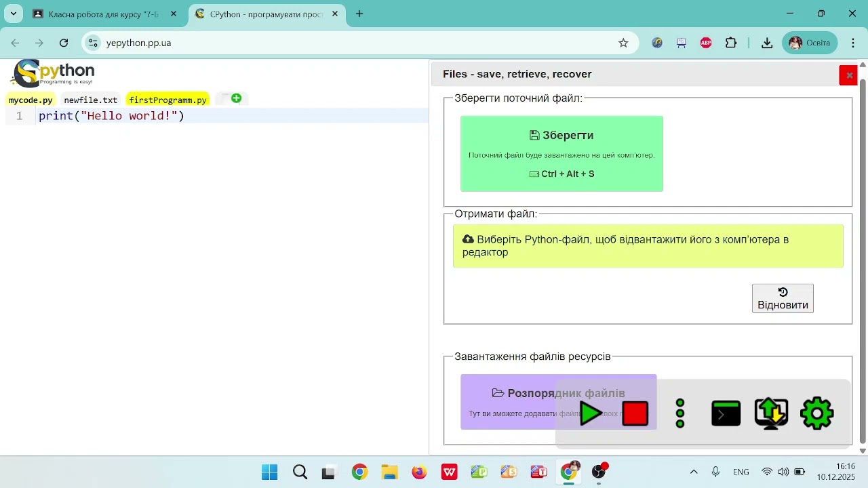The width and height of the screenshot is (868, 488).
Task: Switch the ENG input language
Action: tap(741, 472)
